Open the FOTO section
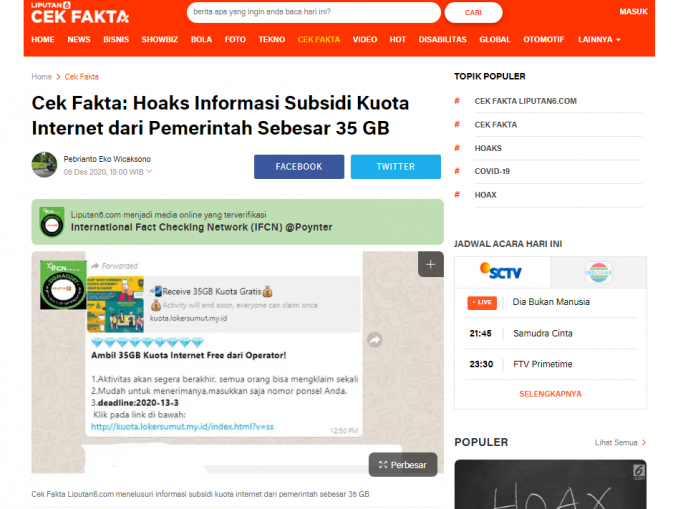 235,39
